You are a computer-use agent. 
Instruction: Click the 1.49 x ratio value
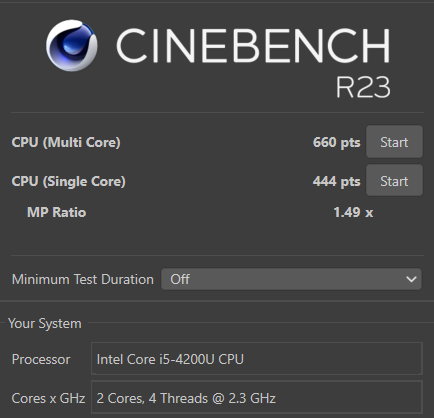click(353, 212)
